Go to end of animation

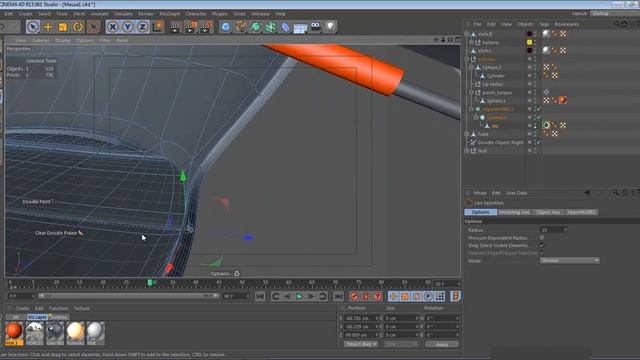tap(338, 296)
